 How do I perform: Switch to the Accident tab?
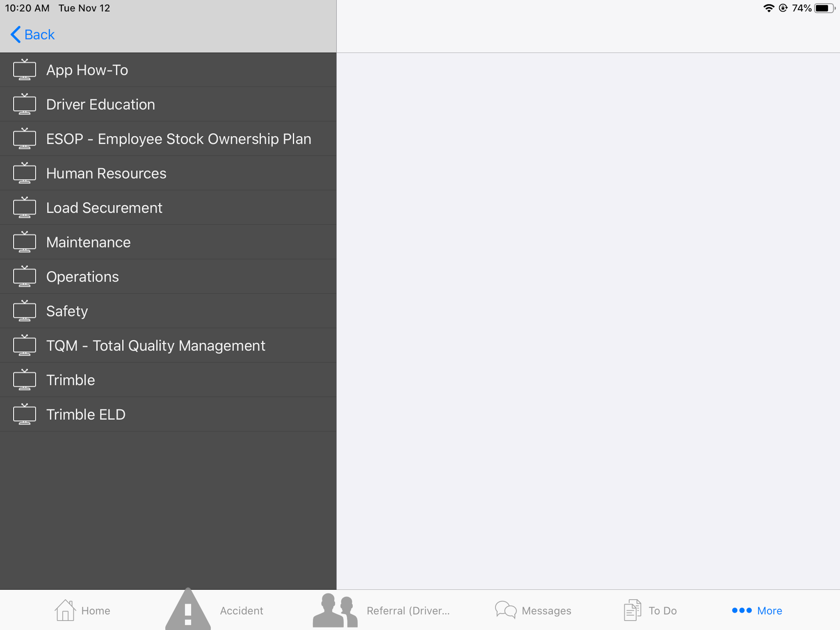pyautogui.click(x=242, y=611)
